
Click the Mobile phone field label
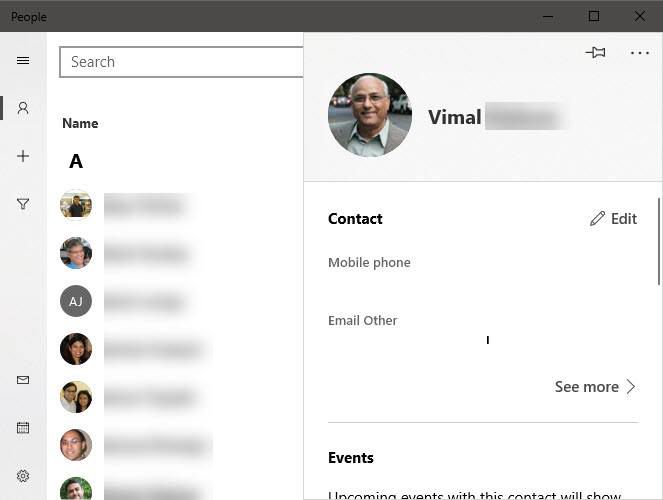click(x=369, y=262)
